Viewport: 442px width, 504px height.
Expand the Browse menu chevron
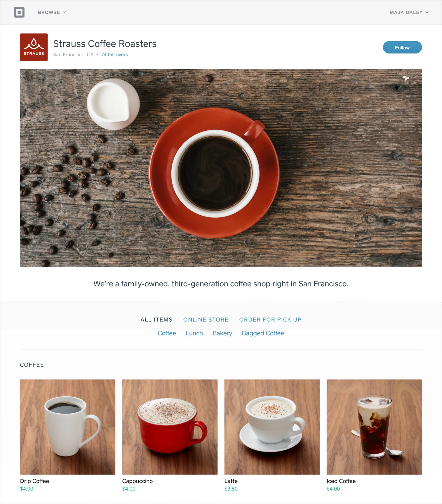point(64,12)
